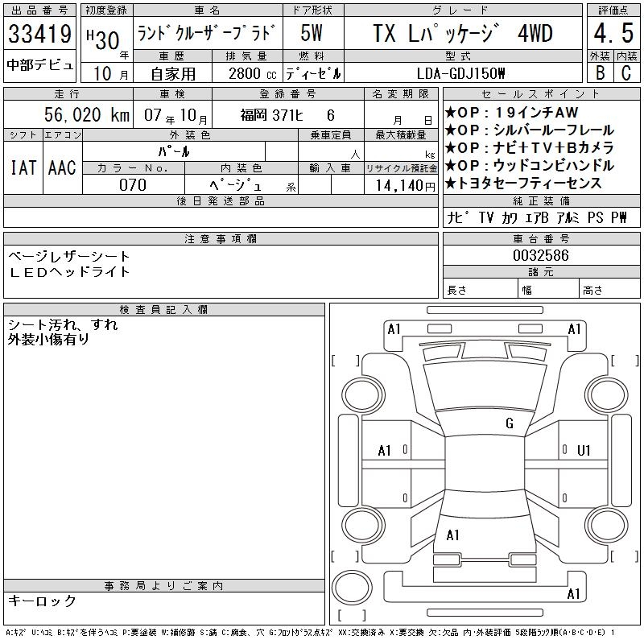Screen dimensions: 644x644
Task: Select the TX Lパッケージ 4WD grade
Action: point(462,35)
